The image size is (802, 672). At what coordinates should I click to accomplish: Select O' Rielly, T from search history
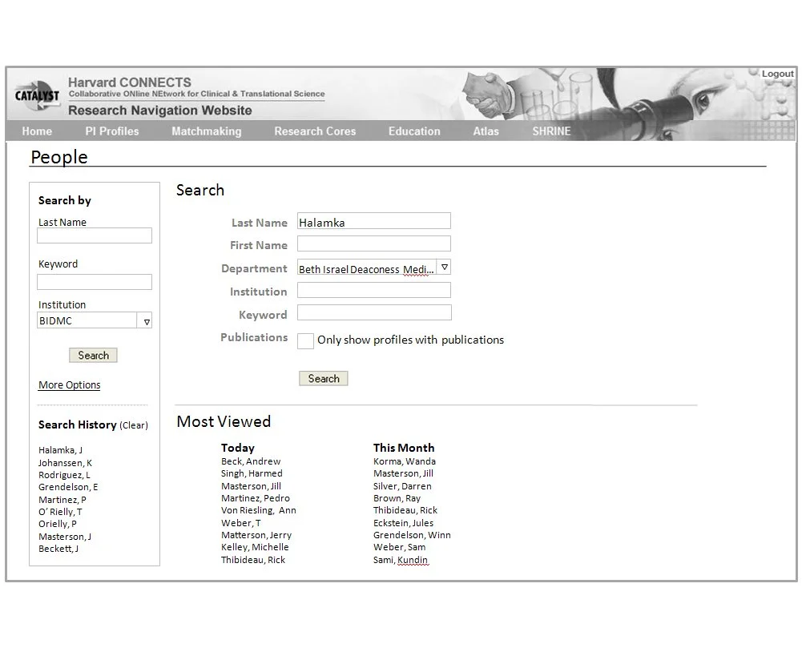pos(60,512)
